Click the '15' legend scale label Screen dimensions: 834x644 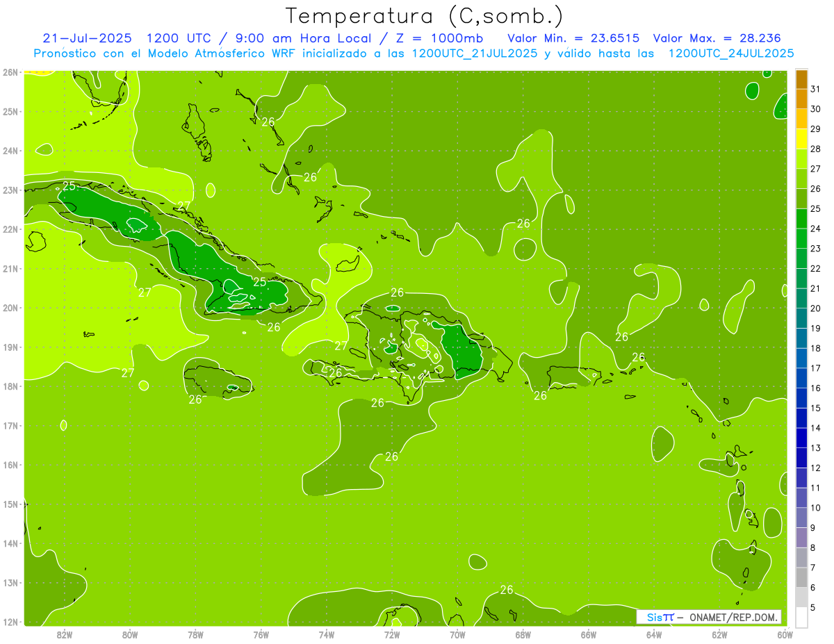click(x=815, y=408)
